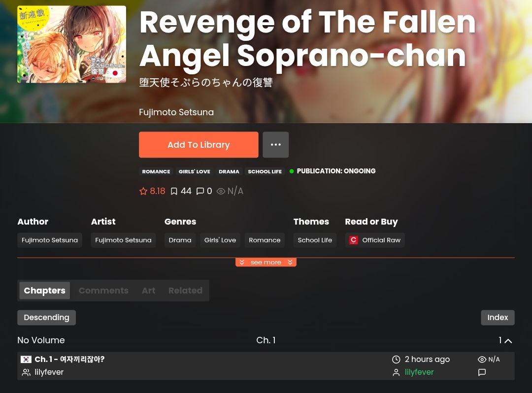The height and width of the screenshot is (393, 532).
Task: Open the lilyfever uploader link
Action: pos(419,372)
